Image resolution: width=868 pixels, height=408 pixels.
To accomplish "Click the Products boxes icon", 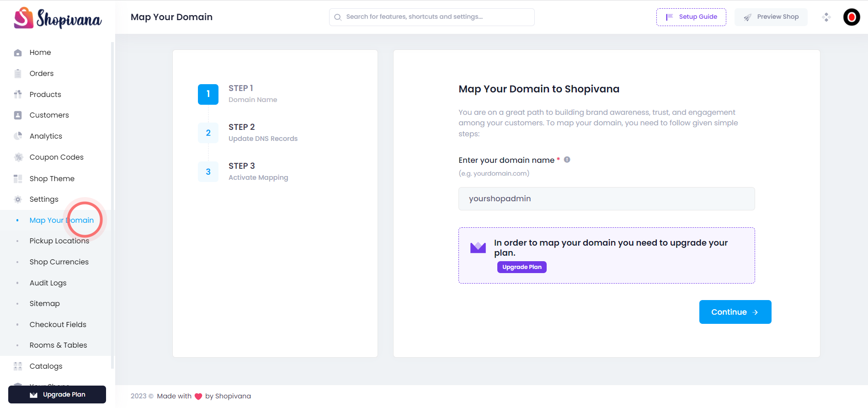I will coord(18,94).
